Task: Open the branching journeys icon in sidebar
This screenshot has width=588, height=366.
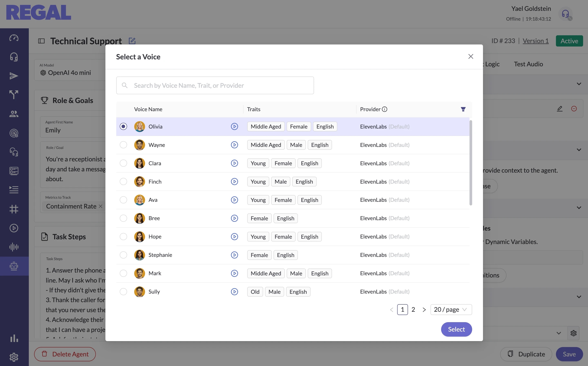Action: pos(14,95)
